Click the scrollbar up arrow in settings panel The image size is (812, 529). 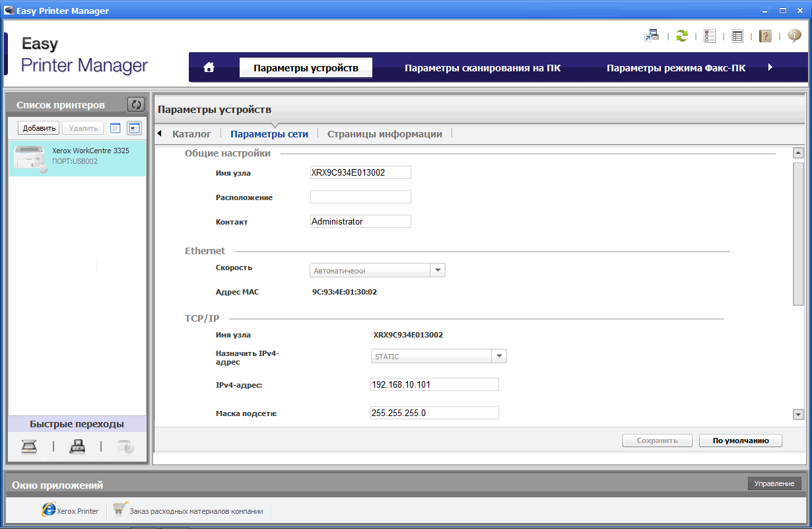point(798,153)
